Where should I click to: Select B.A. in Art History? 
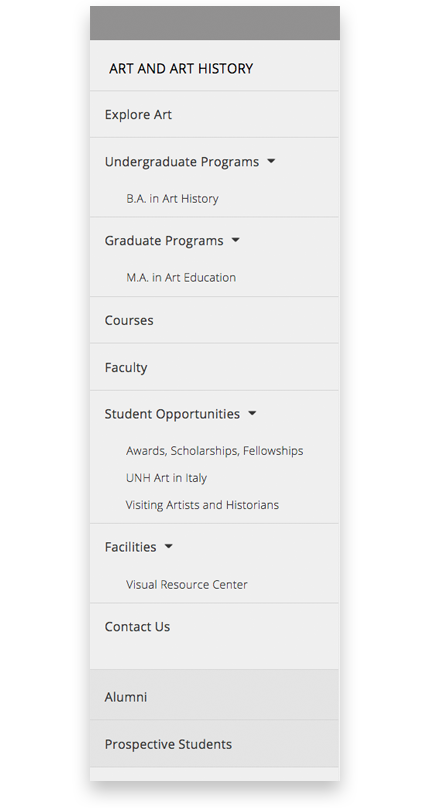173,198
